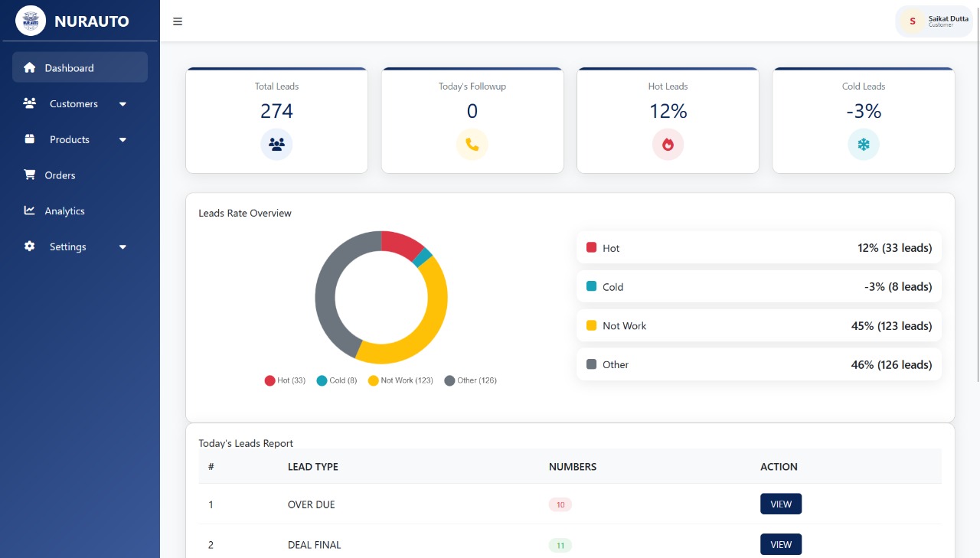
Task: Click the 46% (126 leads) text
Action: click(x=891, y=364)
